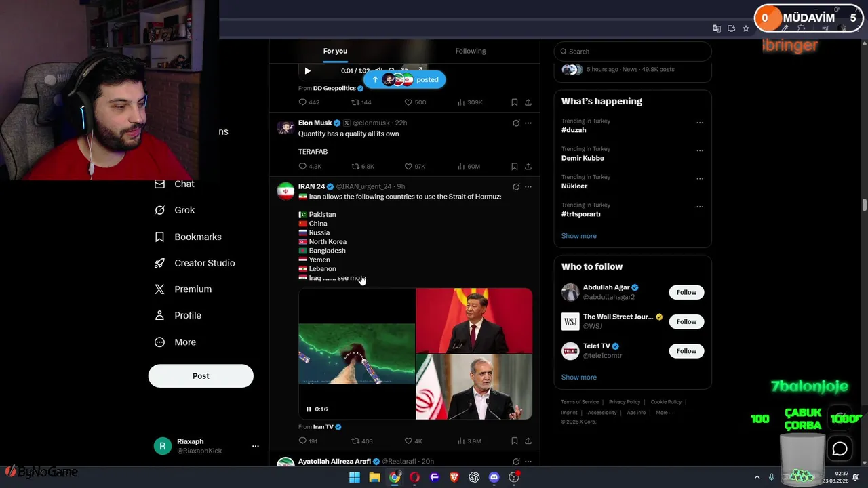Open File Explorer from the taskbar
Viewport: 868px width, 488px height.
(374, 478)
